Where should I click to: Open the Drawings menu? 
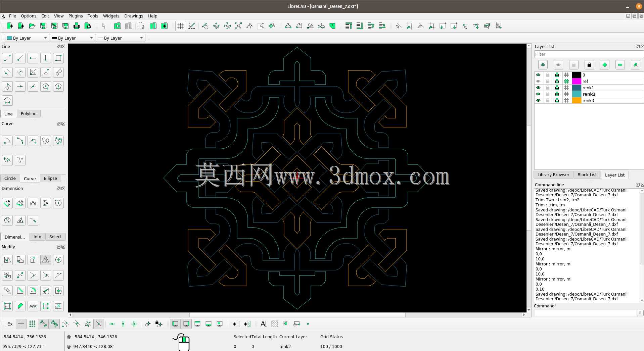[x=134, y=16]
